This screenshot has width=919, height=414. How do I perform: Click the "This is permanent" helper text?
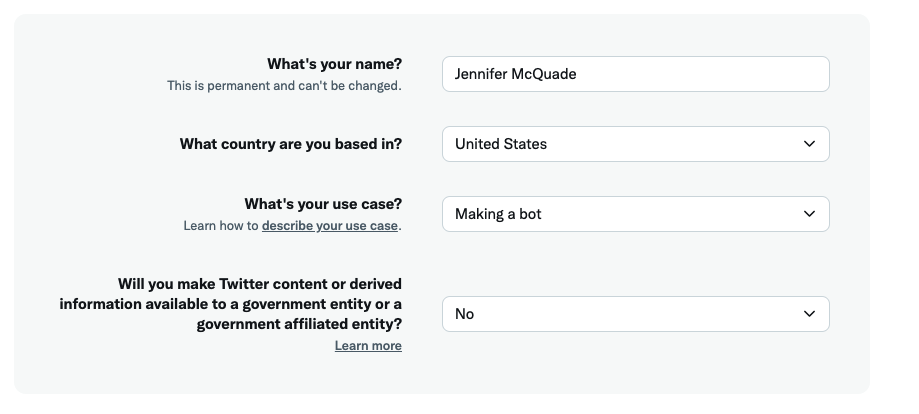tap(284, 86)
